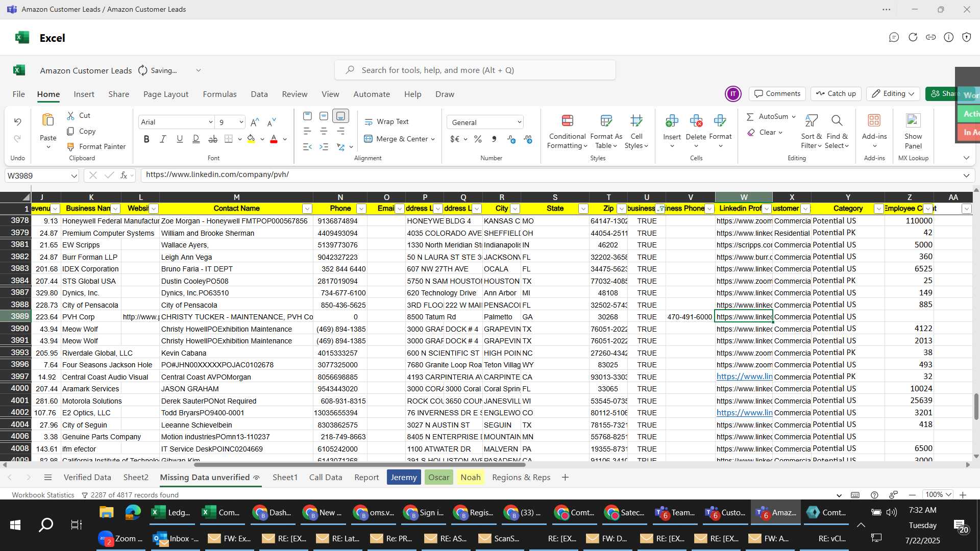Apply strikethrough formatting
The height and width of the screenshot is (551, 980).
[213, 139]
